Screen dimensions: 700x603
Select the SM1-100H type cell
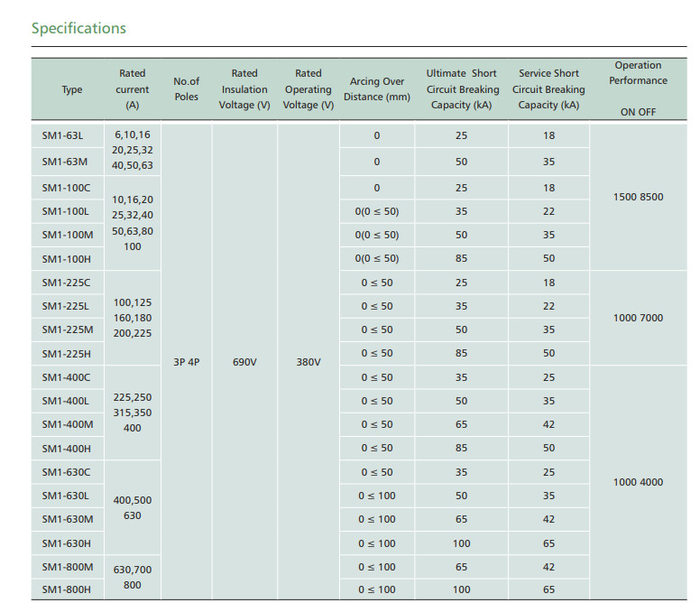[x=67, y=258]
